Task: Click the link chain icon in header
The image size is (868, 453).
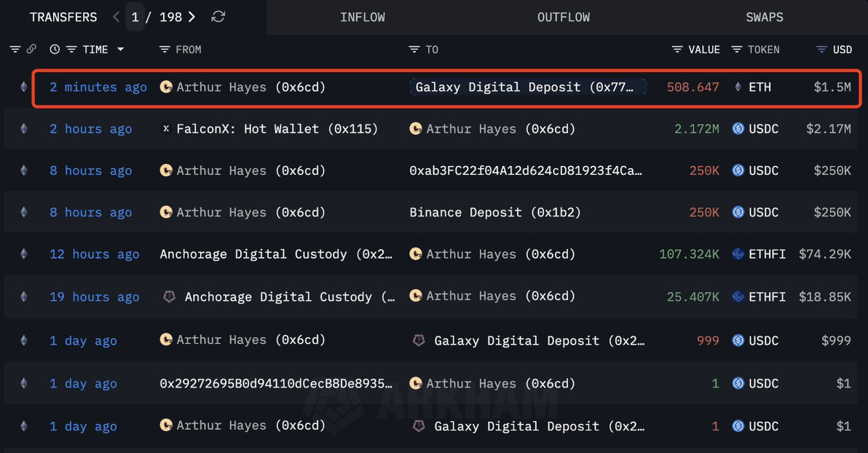Action: [x=31, y=50]
